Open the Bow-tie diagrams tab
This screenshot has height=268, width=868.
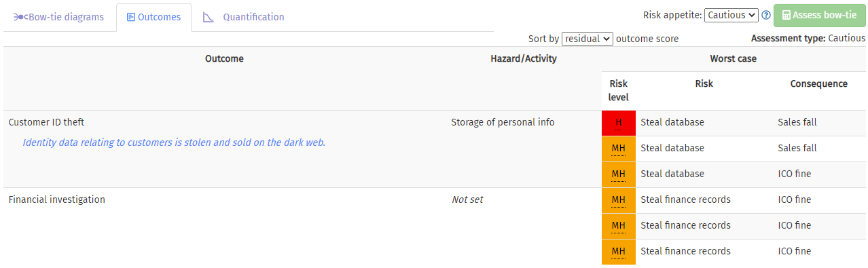click(58, 17)
